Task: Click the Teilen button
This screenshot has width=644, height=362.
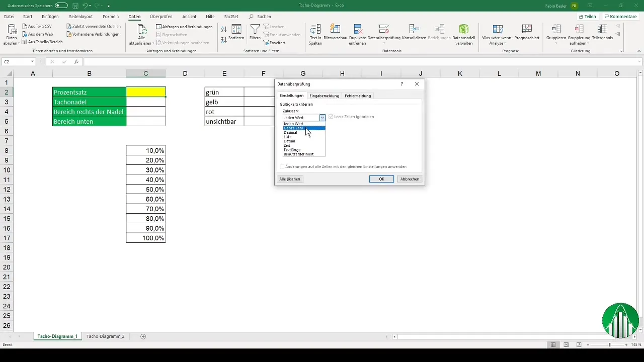Action: coord(587,17)
